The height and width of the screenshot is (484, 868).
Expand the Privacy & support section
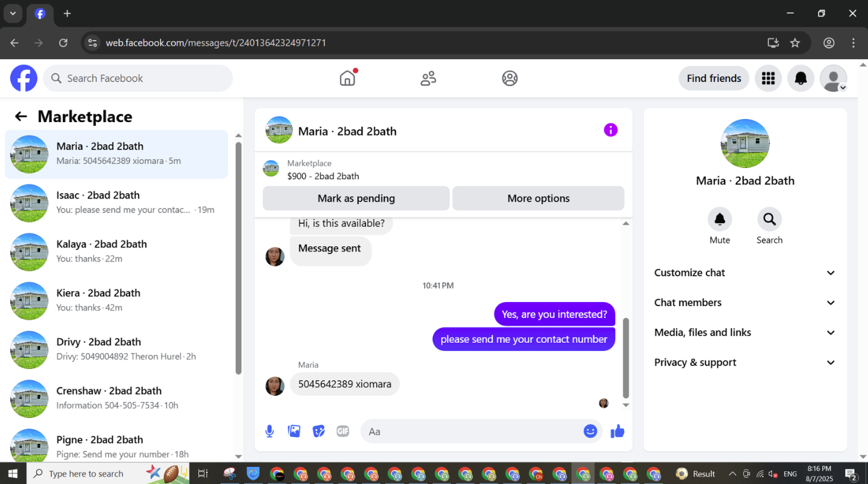(x=745, y=363)
